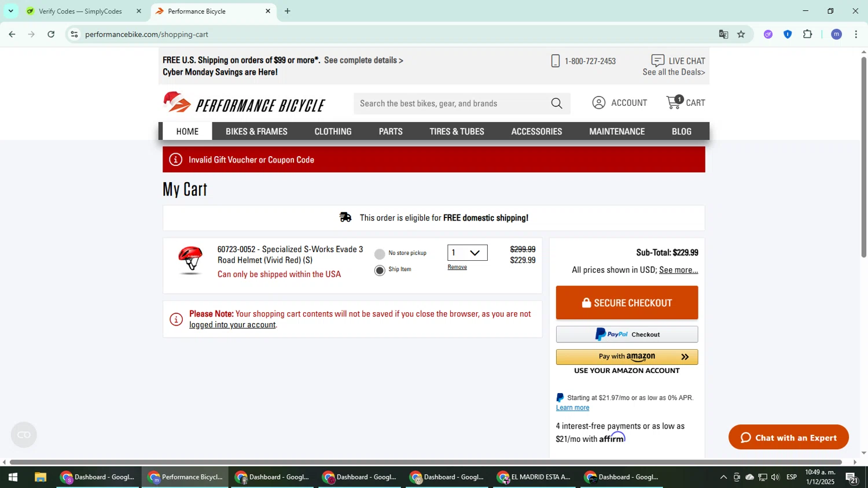The image size is (868, 488).
Task: Click the search magnifier icon
Action: pos(557,103)
